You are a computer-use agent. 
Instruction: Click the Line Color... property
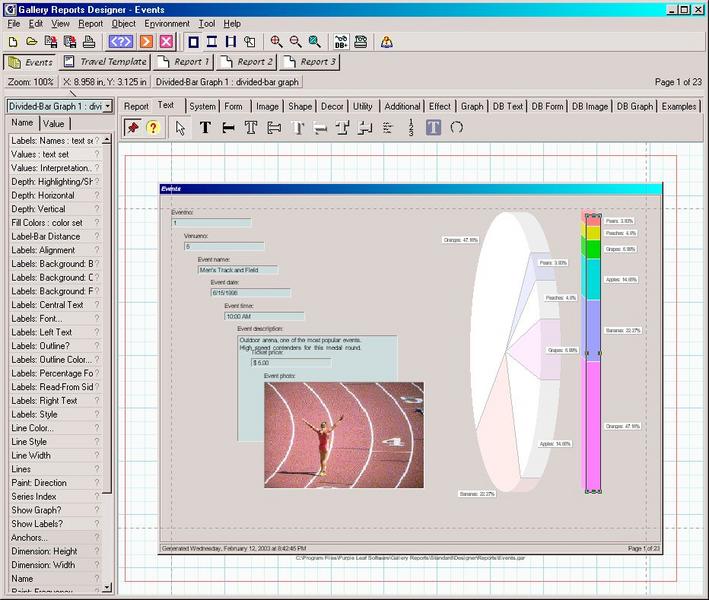tap(55, 428)
